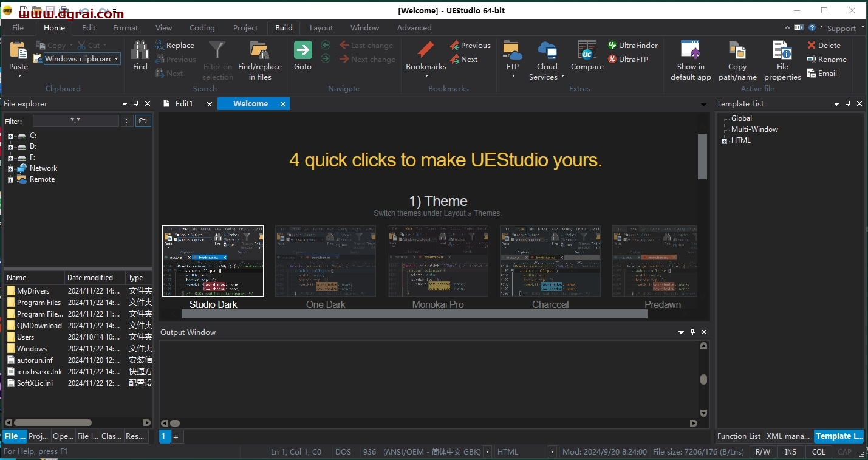
Task: Open the File explorer panel menu arrow
Action: click(125, 104)
